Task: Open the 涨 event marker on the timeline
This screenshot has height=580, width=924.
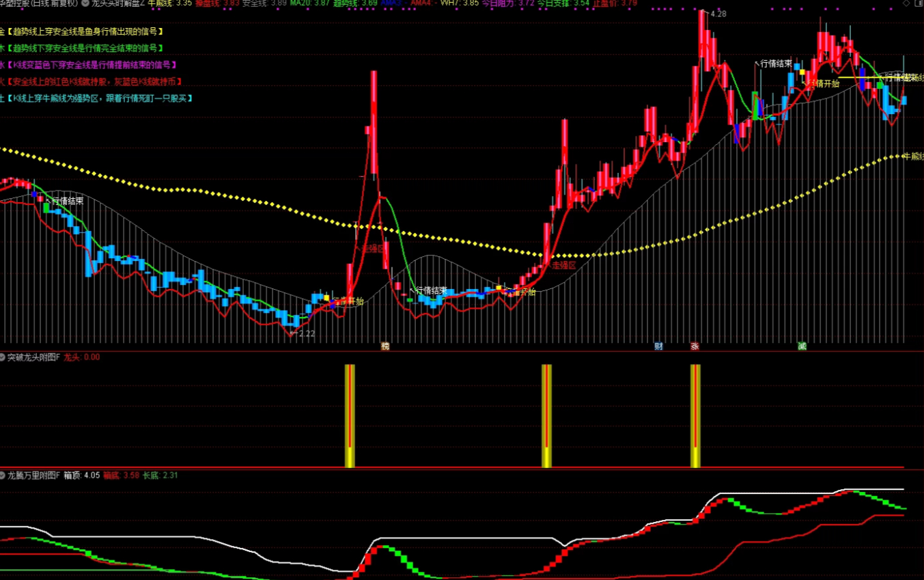Action: [x=695, y=346]
